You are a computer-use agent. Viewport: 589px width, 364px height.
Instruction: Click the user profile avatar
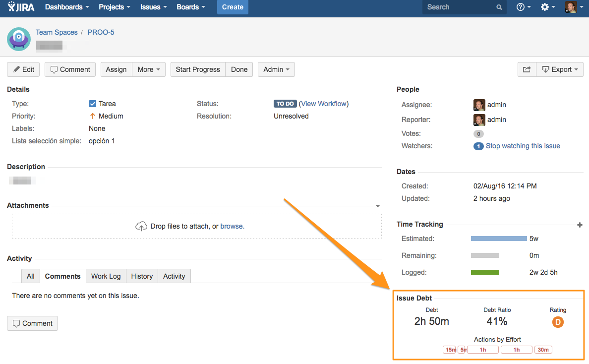[571, 7]
